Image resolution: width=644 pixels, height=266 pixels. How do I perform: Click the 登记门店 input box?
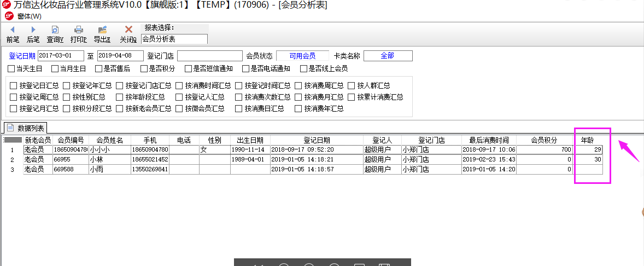pos(210,56)
